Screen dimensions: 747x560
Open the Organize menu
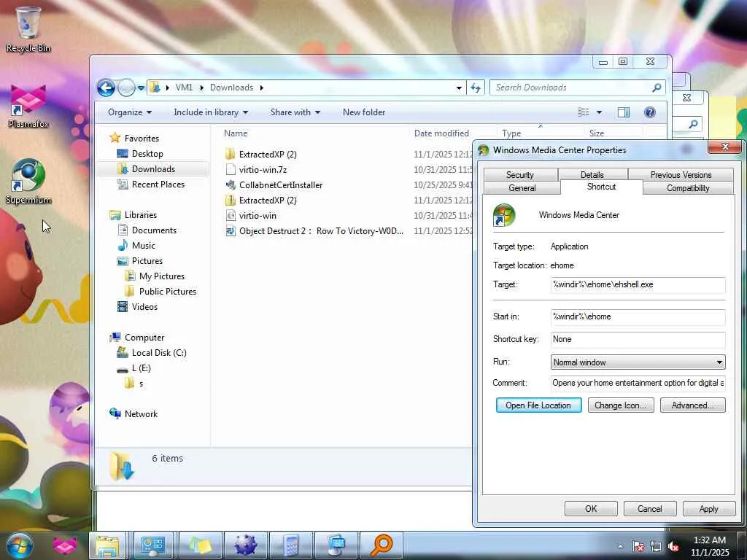click(x=130, y=112)
